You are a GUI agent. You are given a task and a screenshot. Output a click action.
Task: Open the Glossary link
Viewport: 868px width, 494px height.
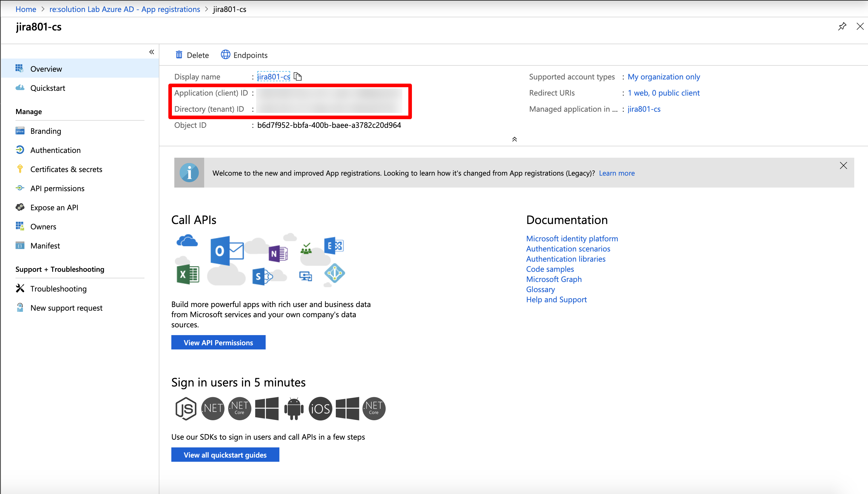click(541, 289)
